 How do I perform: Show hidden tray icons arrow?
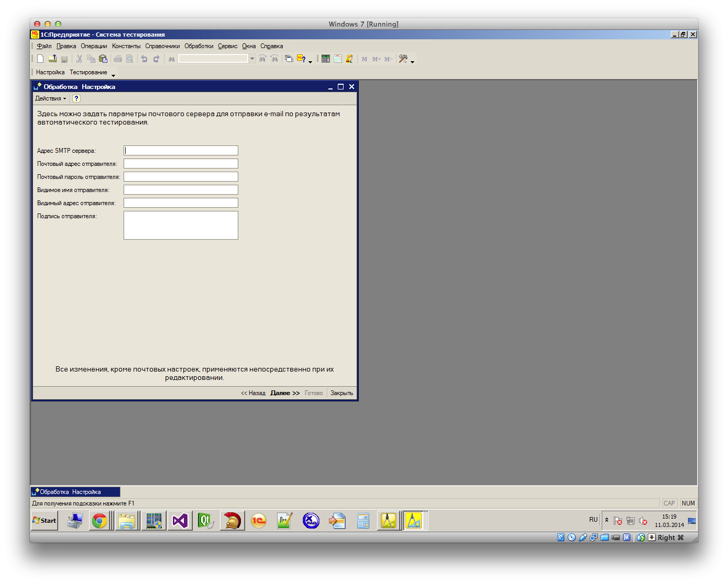[x=607, y=520]
